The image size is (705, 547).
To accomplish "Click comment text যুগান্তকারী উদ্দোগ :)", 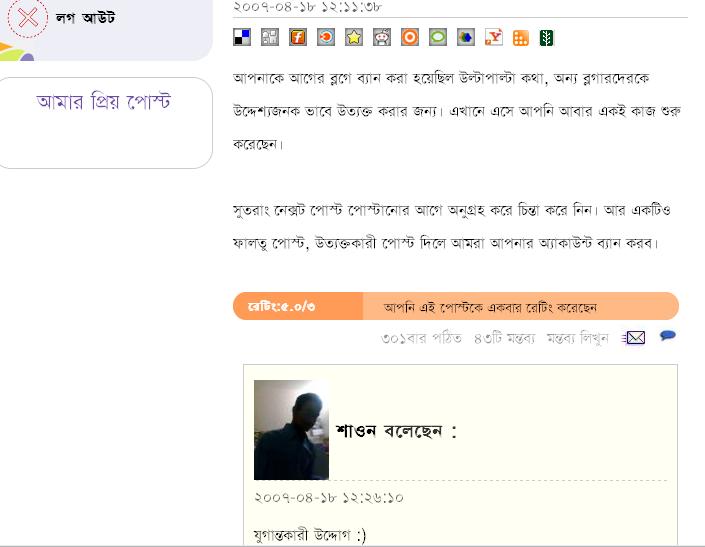I will pos(310,535).
